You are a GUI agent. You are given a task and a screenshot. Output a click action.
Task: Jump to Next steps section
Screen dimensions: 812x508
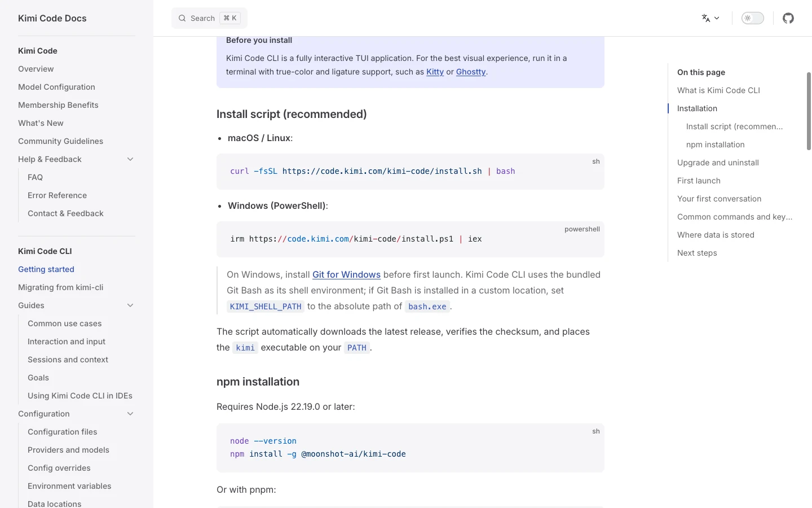click(x=697, y=253)
